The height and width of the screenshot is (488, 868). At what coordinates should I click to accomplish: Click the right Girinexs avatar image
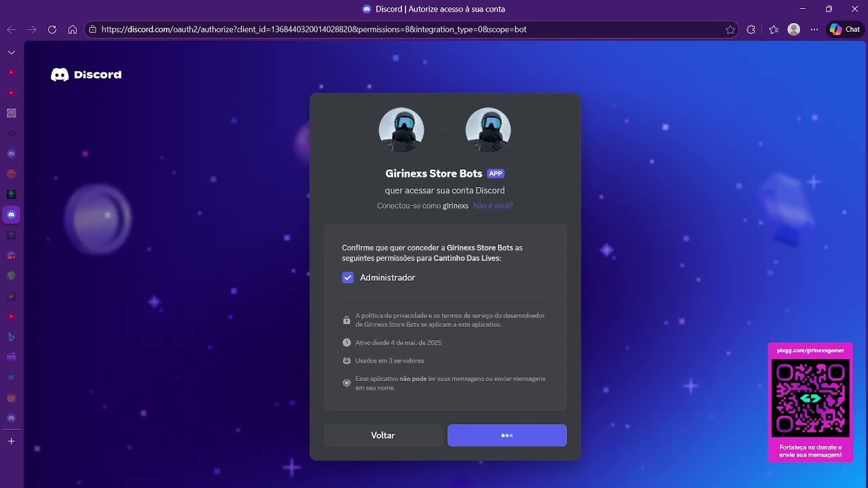click(488, 130)
